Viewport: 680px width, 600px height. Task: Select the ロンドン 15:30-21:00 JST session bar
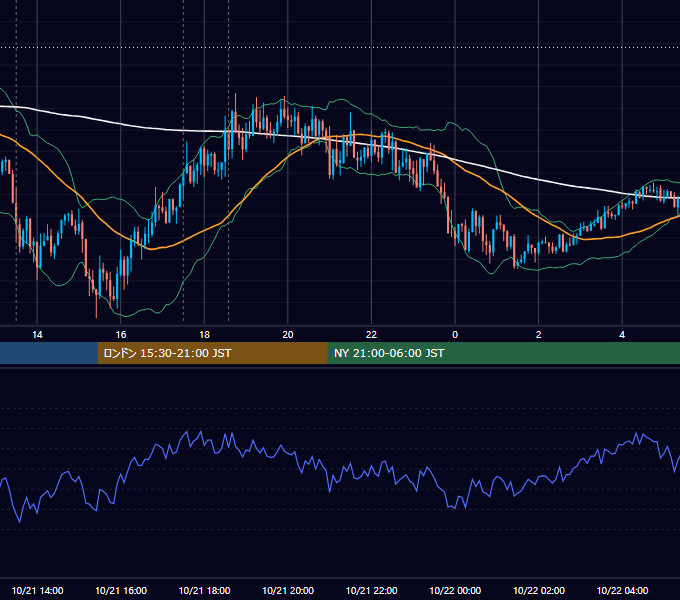pos(212,353)
